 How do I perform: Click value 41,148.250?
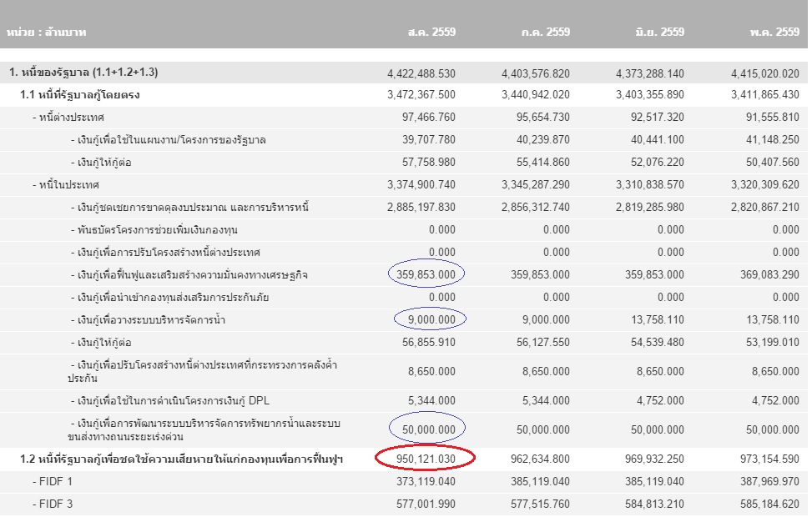(x=773, y=140)
